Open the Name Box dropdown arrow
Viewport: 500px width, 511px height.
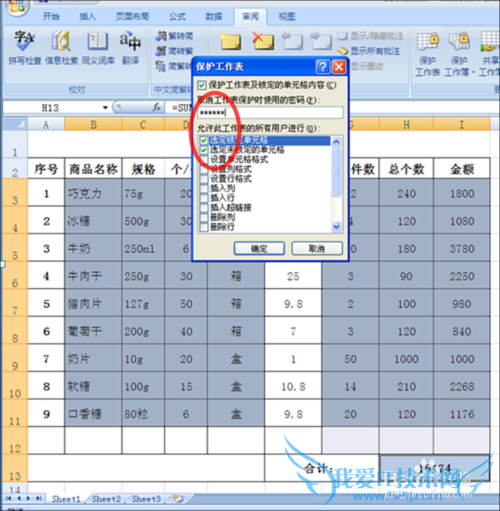tap(105, 108)
